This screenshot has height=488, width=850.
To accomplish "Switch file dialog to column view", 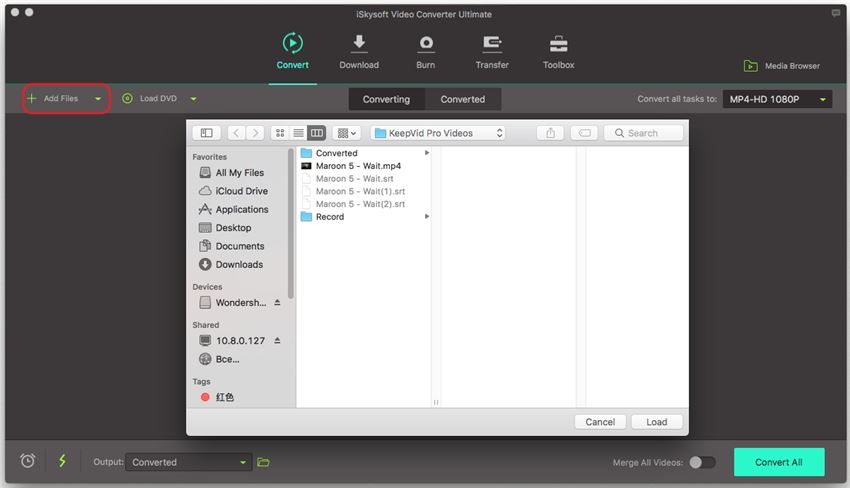I will click(x=317, y=133).
